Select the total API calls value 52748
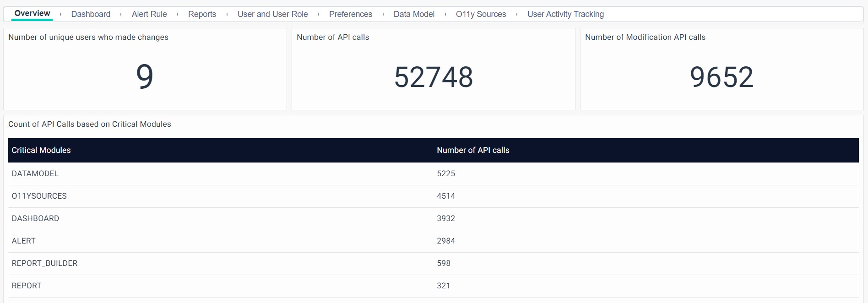This screenshot has width=868, height=303. pos(433,77)
